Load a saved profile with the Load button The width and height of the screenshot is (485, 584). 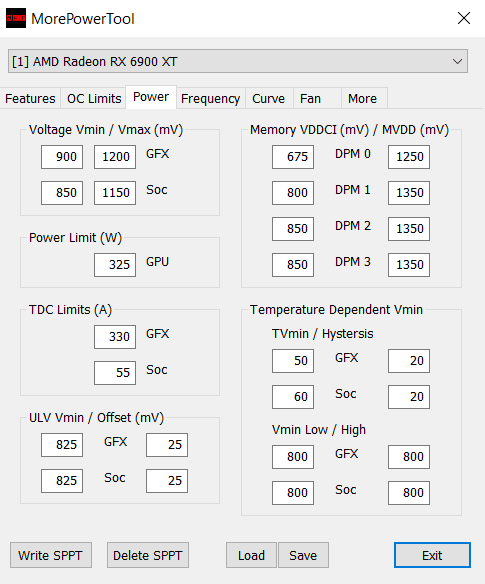(x=251, y=555)
